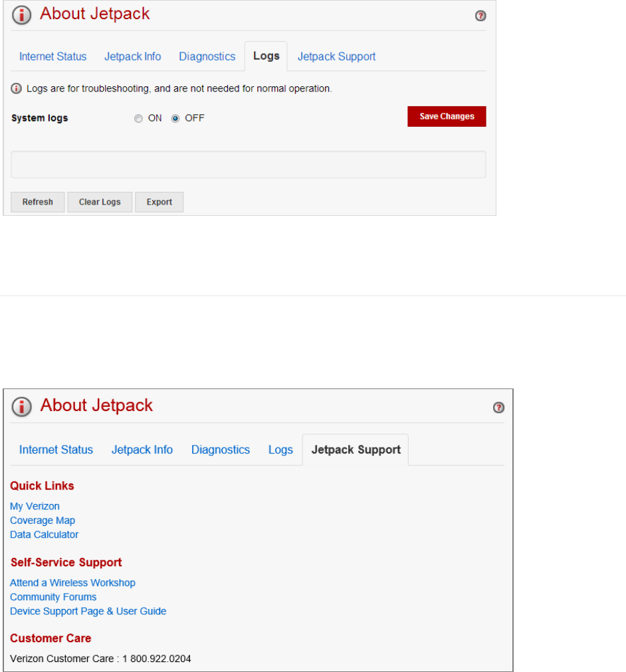
Task: Go to Jetpack Support tab in Logs panel
Action: pos(336,56)
